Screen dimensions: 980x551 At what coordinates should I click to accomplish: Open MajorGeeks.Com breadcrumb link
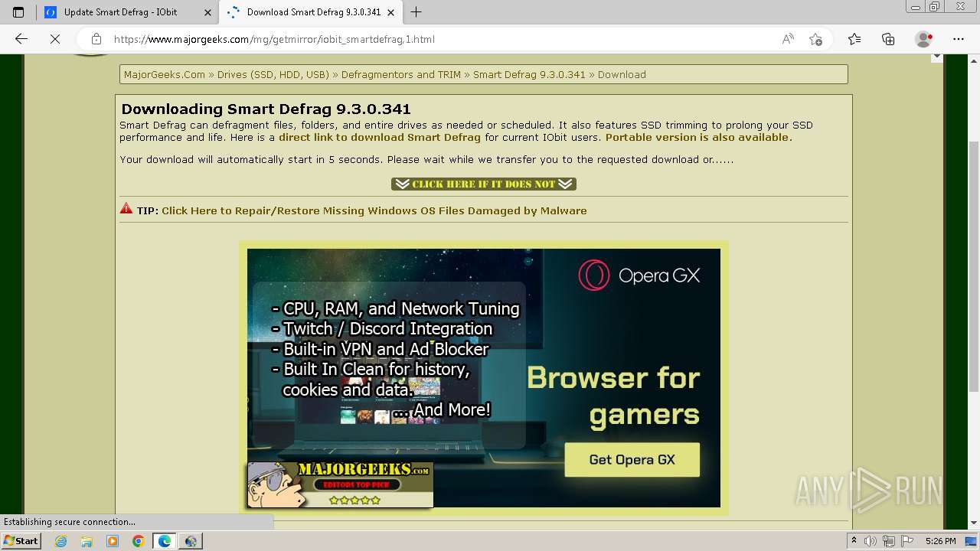click(x=165, y=75)
